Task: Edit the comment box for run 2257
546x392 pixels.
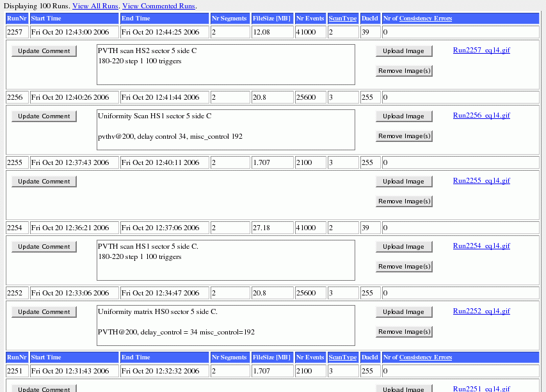Action: 226,65
